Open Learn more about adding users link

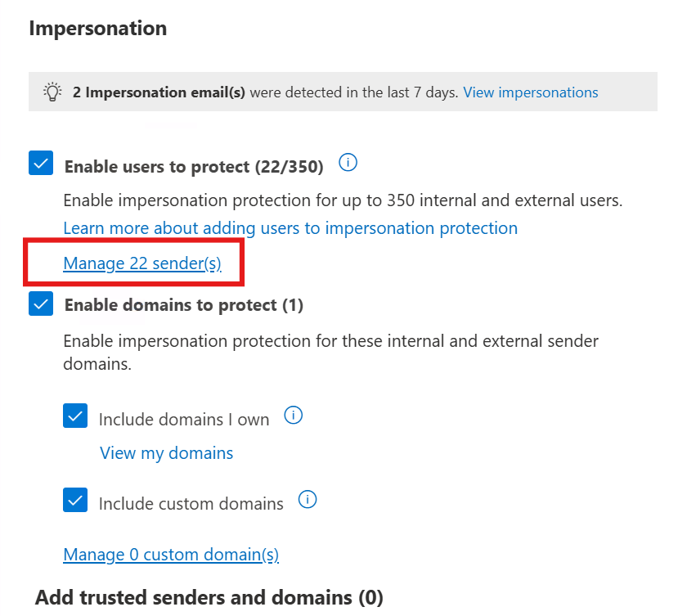tap(290, 228)
